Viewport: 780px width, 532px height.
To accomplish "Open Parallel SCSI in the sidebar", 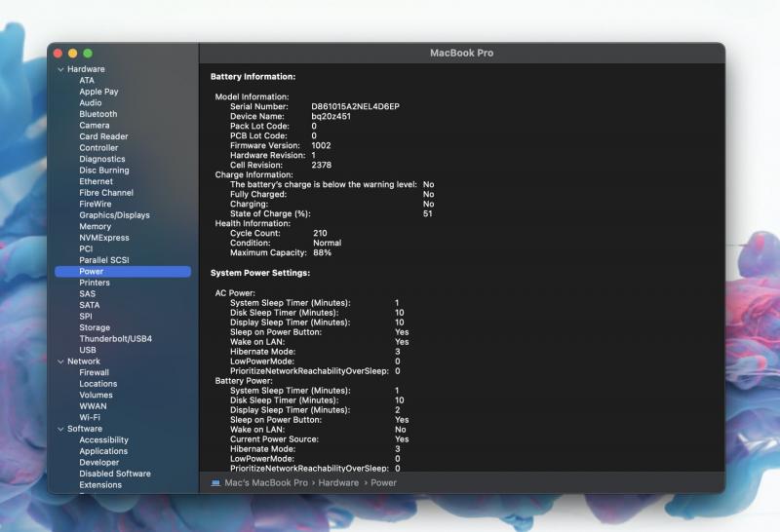I will [104, 260].
